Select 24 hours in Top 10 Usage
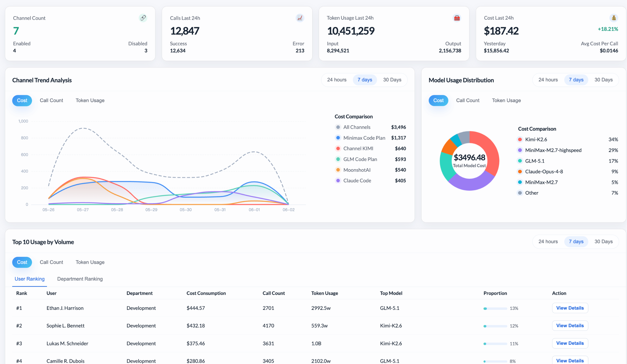This screenshot has height=364, width=627. tap(548, 242)
